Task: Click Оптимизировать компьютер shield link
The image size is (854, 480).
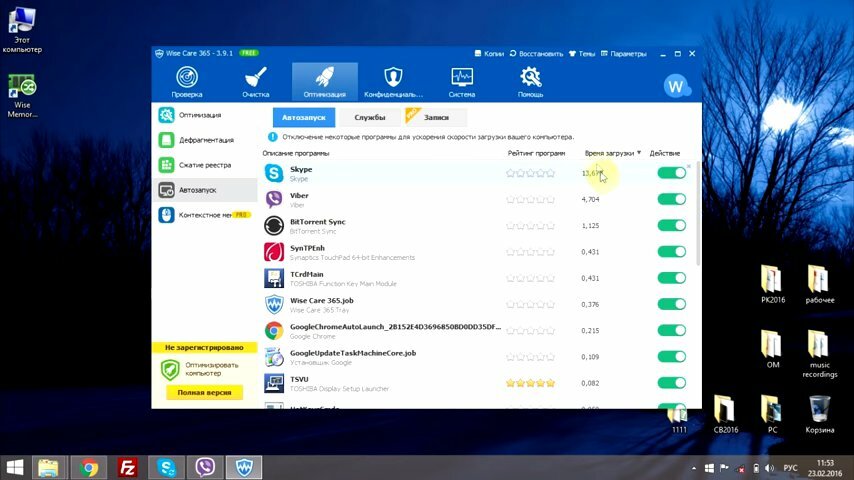Action: pyautogui.click(x=200, y=369)
